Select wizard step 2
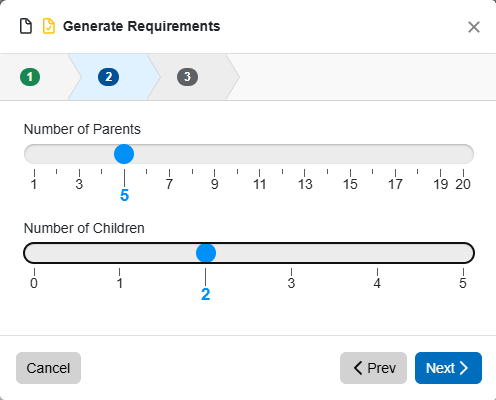This screenshot has height=400, width=496. (x=108, y=77)
